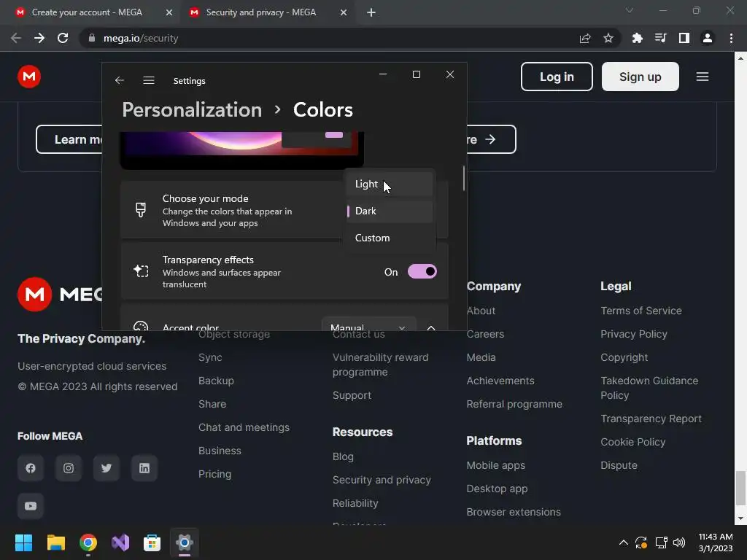The height and width of the screenshot is (560, 747).
Task: Open Referral programme link
Action: (514, 404)
